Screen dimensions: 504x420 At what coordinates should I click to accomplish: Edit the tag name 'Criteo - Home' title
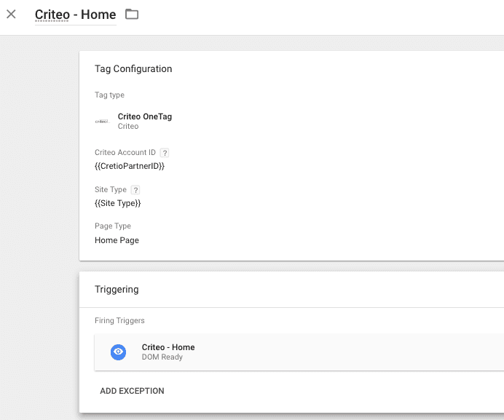click(x=75, y=15)
